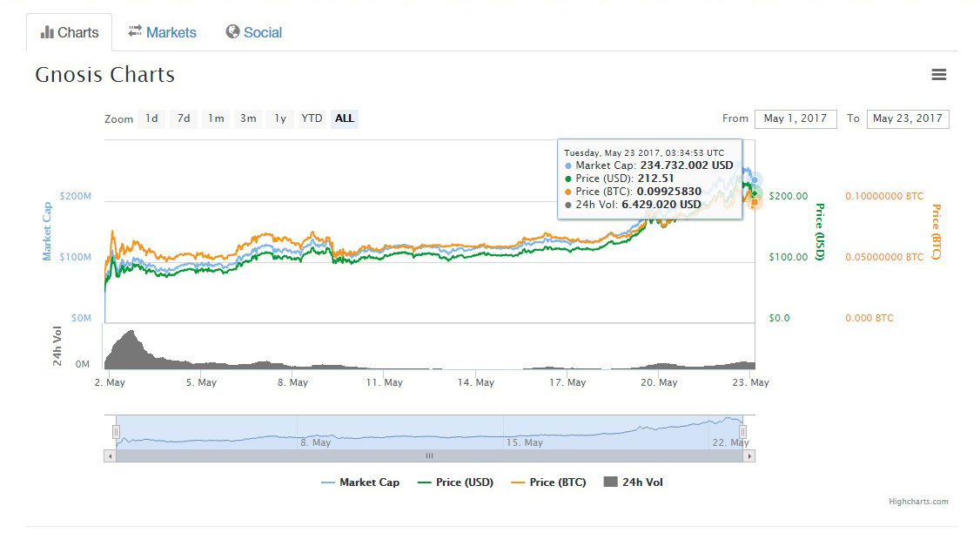Select the YTD zoom button
Screen dimensions: 980x533
pyautogui.click(x=312, y=118)
